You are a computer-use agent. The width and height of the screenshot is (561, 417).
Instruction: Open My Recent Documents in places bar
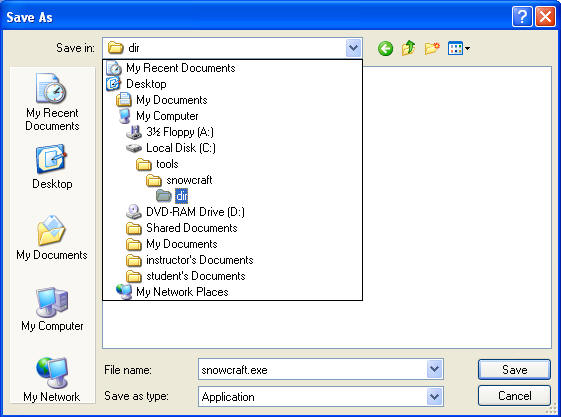[x=52, y=102]
